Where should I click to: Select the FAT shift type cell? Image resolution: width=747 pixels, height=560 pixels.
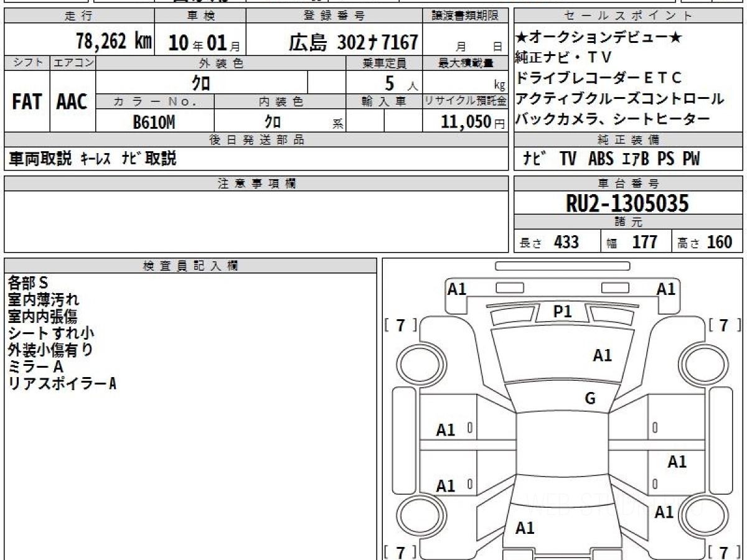click(27, 102)
